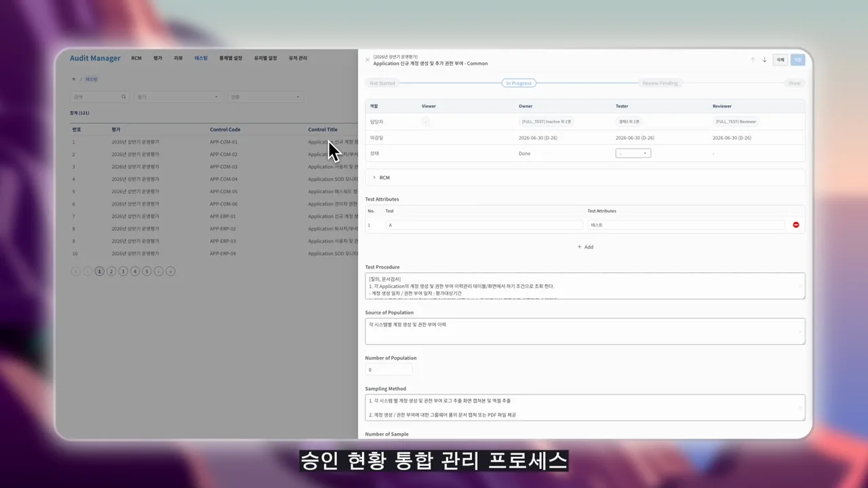Click the Number of Population field
The image size is (868, 488).
click(x=389, y=370)
